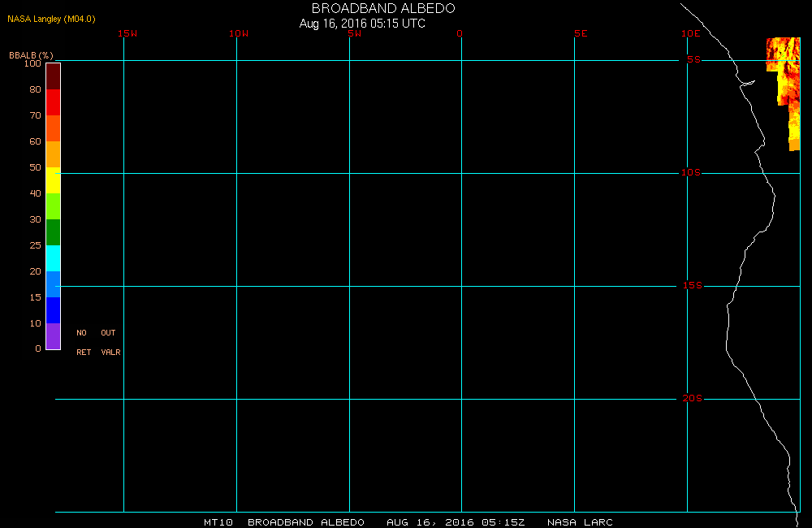Click the 20 value on colorbar scale
Screen dimensions: 812x528
pyautogui.click(x=35, y=271)
